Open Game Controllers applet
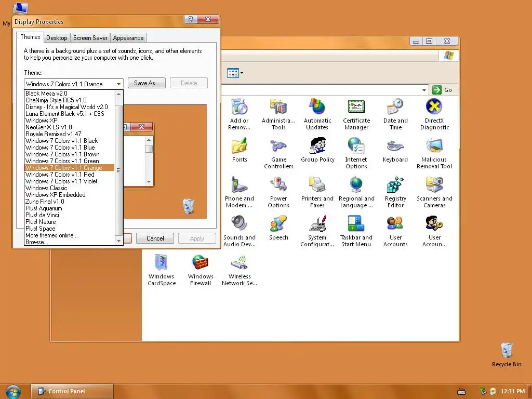This screenshot has height=399, width=532. [278, 153]
